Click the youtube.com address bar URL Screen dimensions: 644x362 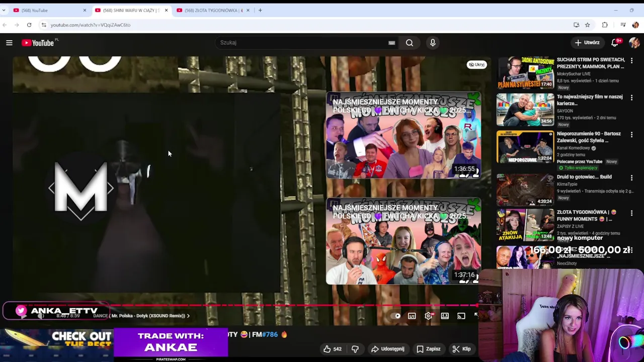(x=91, y=25)
